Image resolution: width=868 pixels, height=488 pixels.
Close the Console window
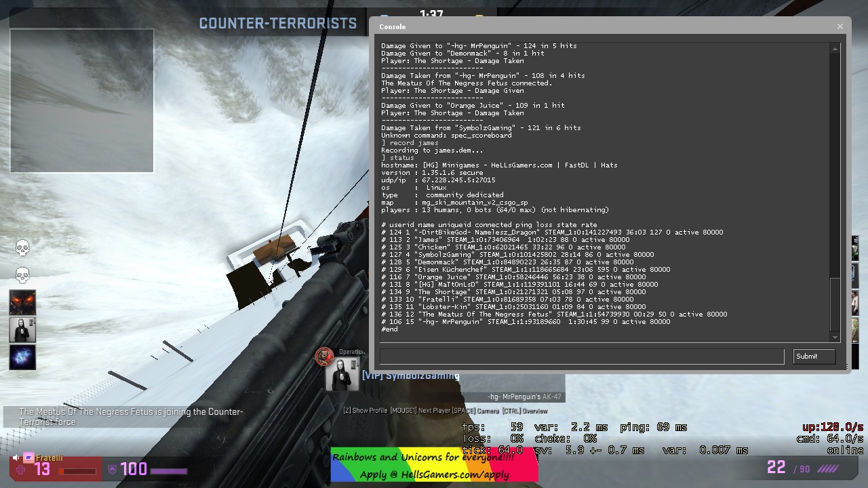coord(840,26)
